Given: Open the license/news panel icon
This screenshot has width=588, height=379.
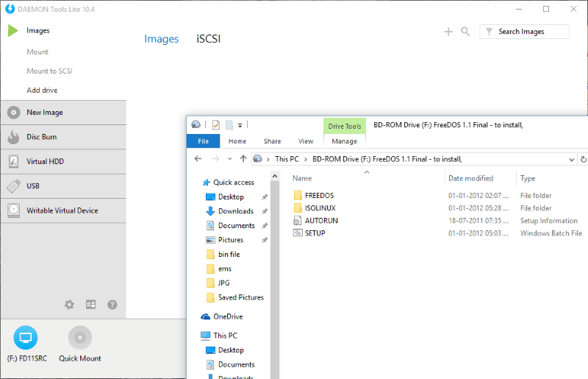Looking at the screenshot, I should click(90, 304).
